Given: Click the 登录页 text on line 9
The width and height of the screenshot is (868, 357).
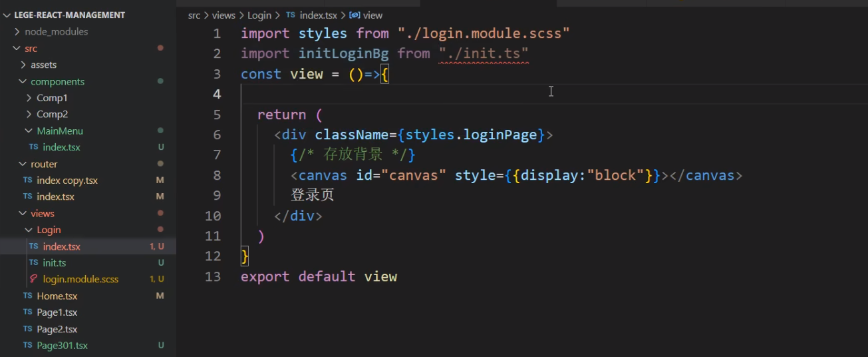Looking at the screenshot, I should pyautogui.click(x=312, y=195).
